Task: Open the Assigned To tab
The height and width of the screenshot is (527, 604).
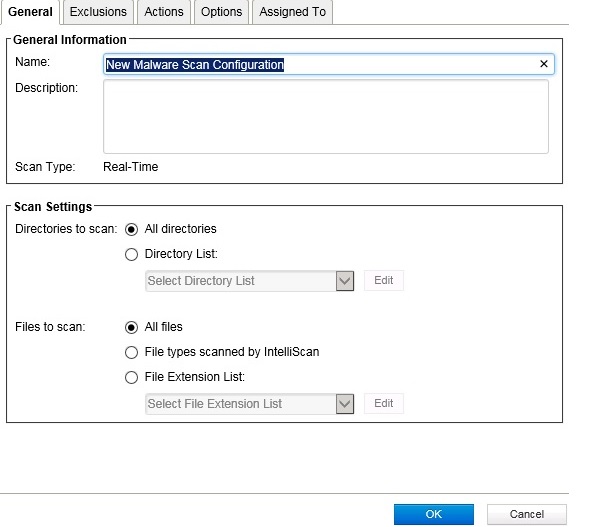Action: click(x=292, y=12)
